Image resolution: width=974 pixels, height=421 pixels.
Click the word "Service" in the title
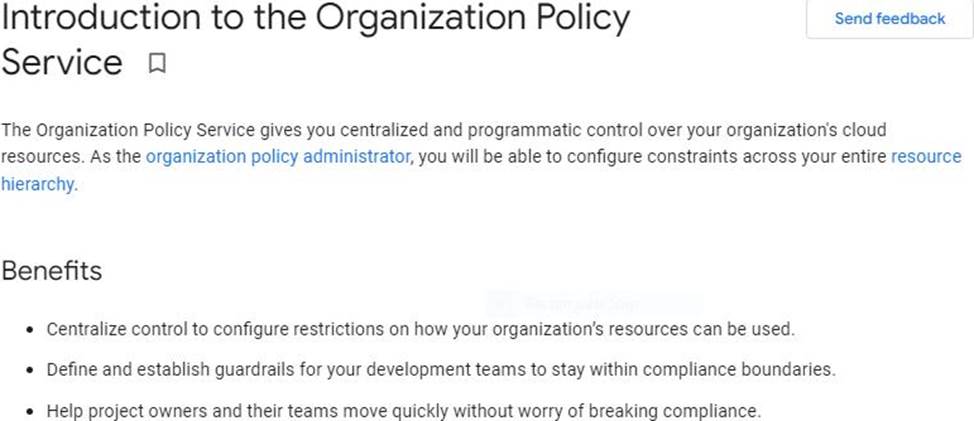62,62
